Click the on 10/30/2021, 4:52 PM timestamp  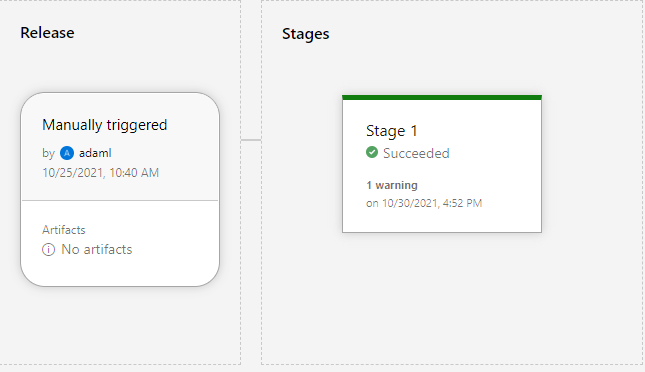[424, 203]
